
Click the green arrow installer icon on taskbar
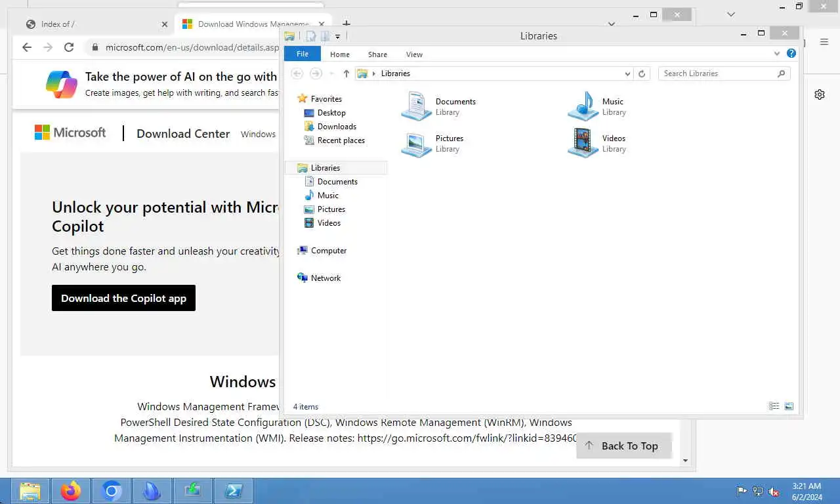[193, 491]
